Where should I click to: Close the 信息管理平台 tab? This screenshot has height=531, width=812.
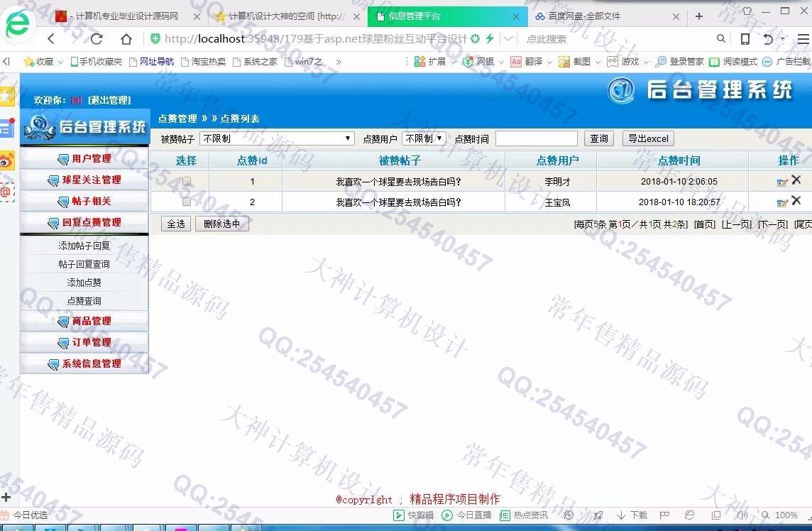coord(516,16)
